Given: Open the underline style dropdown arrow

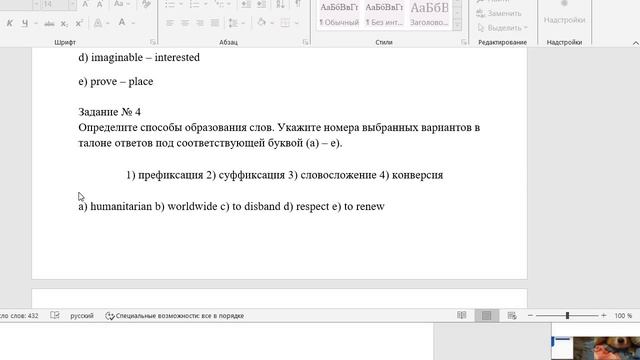Looking at the screenshot, I should [x=36, y=24].
